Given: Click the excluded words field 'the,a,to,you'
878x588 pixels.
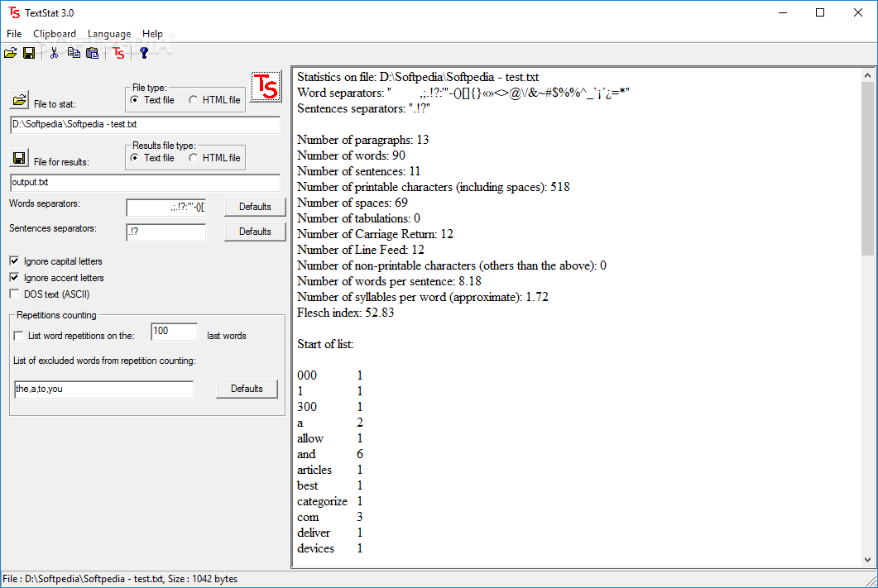Looking at the screenshot, I should tap(103, 390).
